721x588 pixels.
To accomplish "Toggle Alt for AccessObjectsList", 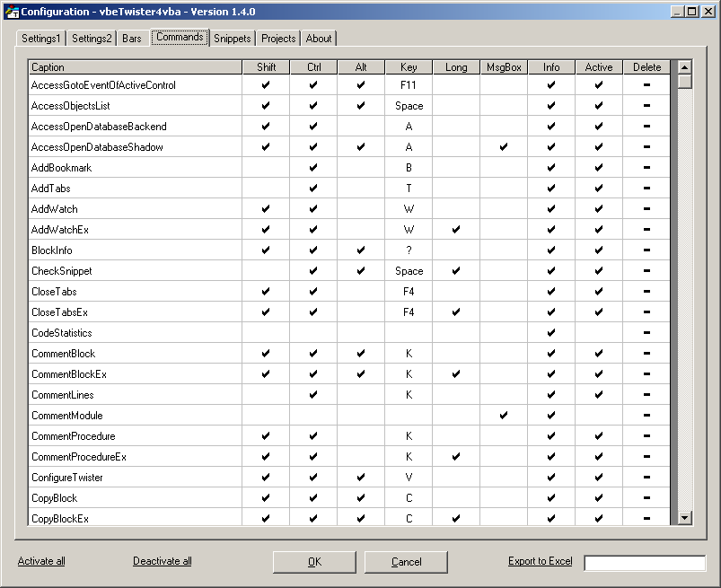I will point(361,105).
